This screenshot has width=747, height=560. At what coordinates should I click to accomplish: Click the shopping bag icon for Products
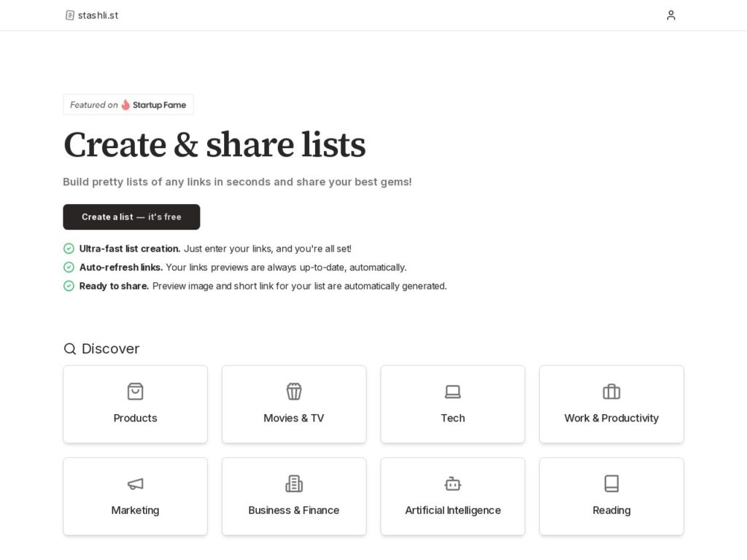135,392
